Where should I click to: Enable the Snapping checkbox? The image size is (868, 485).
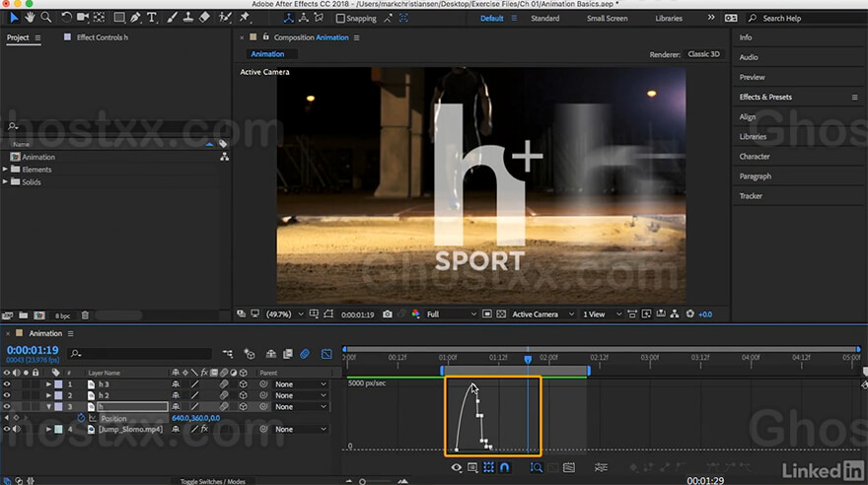coord(340,19)
